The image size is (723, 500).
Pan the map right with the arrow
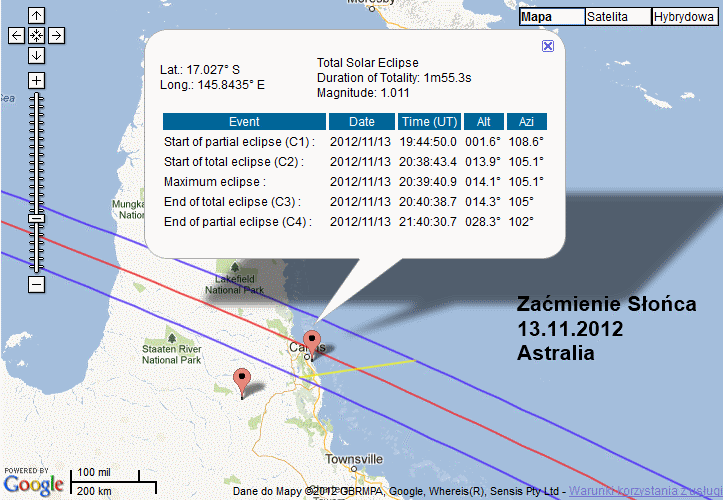[56, 35]
